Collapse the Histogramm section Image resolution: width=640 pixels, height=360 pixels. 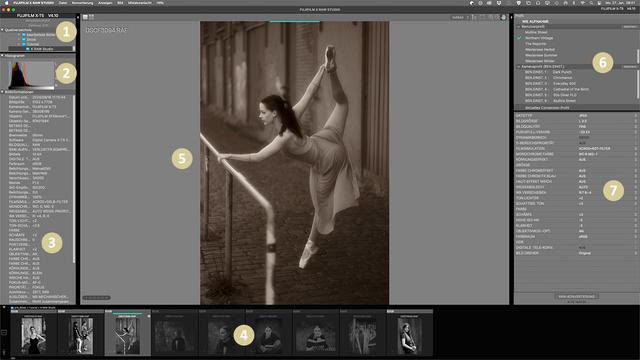click(2, 56)
